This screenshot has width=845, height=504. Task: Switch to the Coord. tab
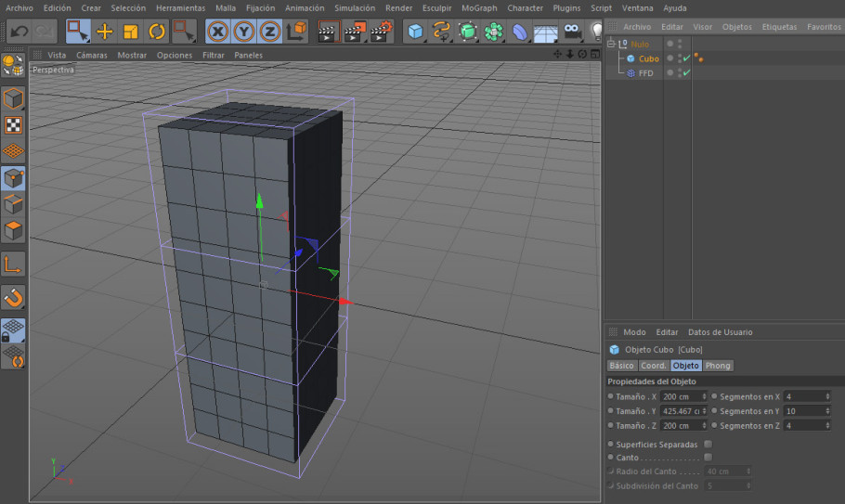tap(653, 365)
